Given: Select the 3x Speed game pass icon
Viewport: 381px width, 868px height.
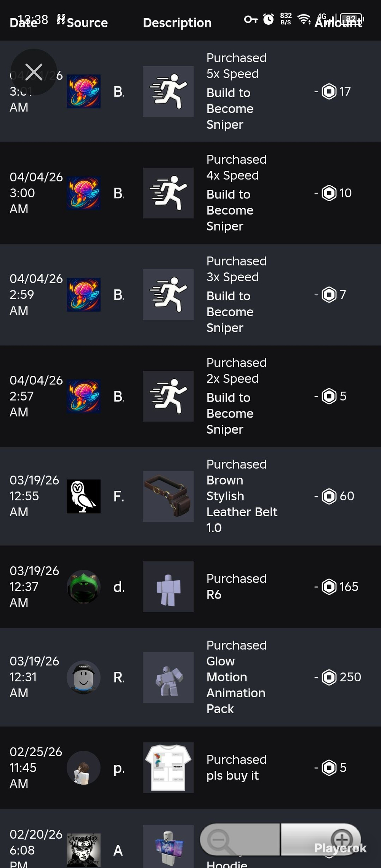Looking at the screenshot, I should coord(168,295).
